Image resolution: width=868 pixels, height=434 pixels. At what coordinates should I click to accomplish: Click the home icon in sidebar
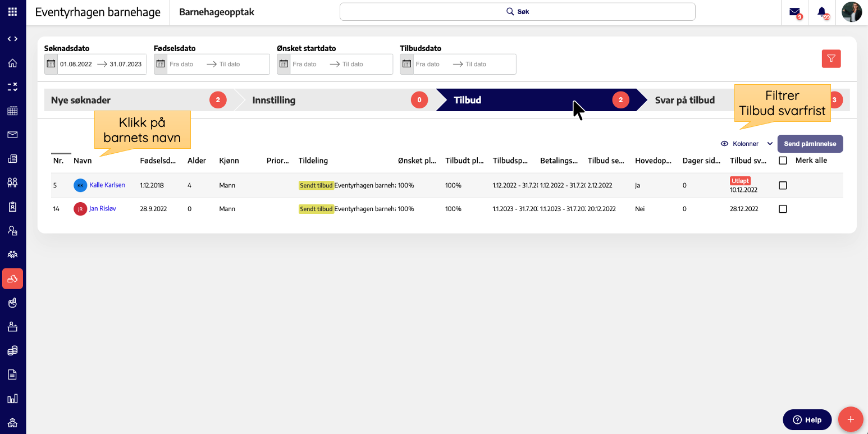[12, 63]
